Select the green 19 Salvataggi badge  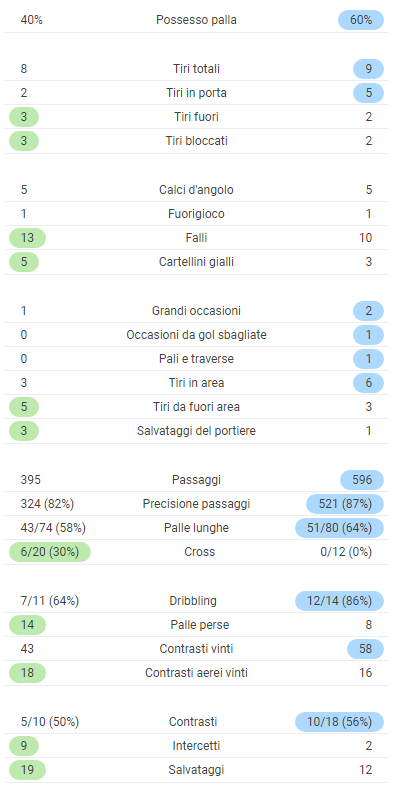28,769
